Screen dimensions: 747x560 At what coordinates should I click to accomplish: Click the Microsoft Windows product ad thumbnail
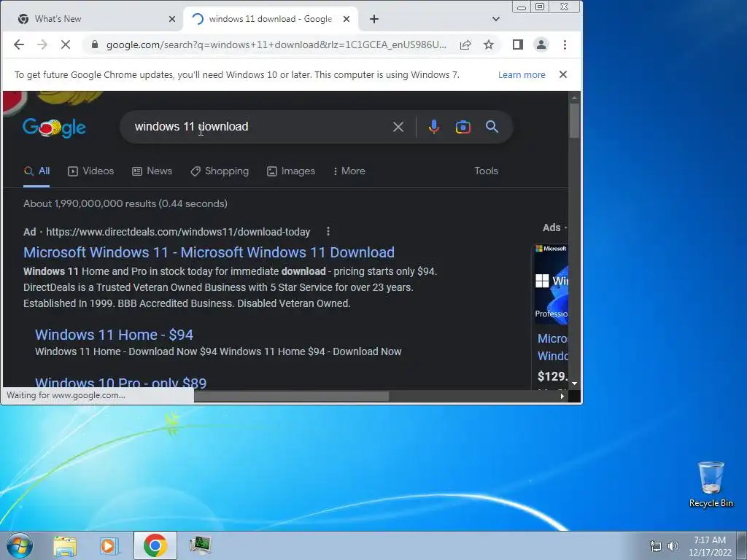[551, 284]
